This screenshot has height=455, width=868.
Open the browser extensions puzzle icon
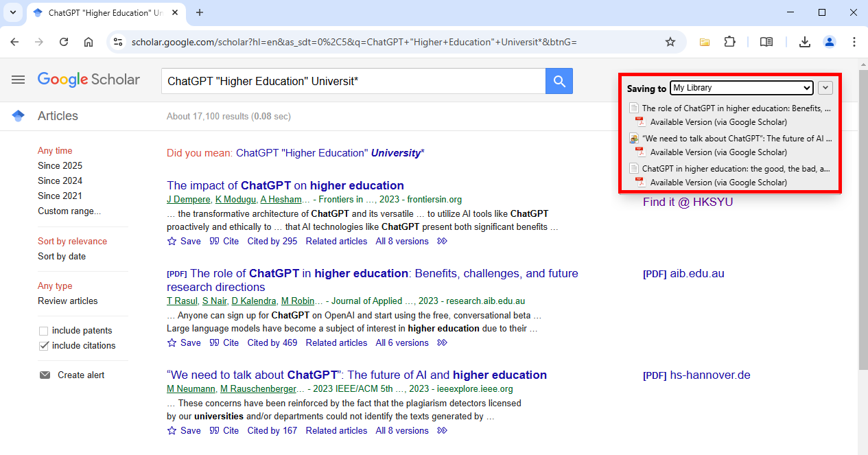pos(729,42)
